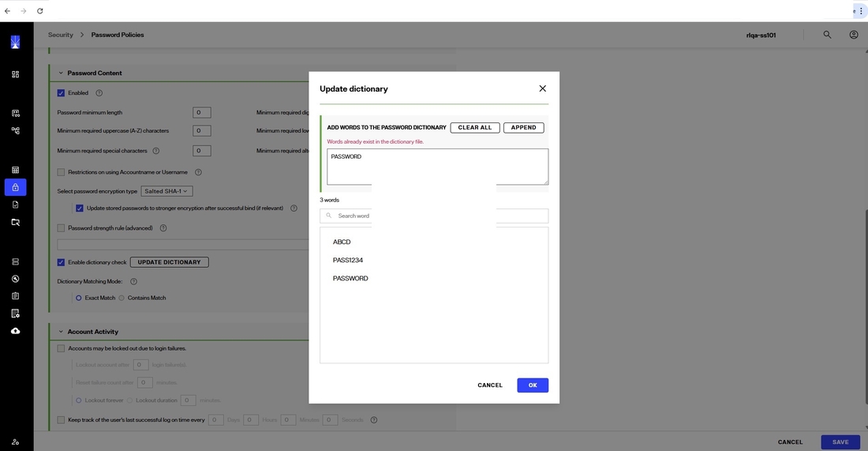The image size is (868, 451).
Task: Open the document checkmark icon in sidebar
Action: pyautogui.click(x=16, y=205)
